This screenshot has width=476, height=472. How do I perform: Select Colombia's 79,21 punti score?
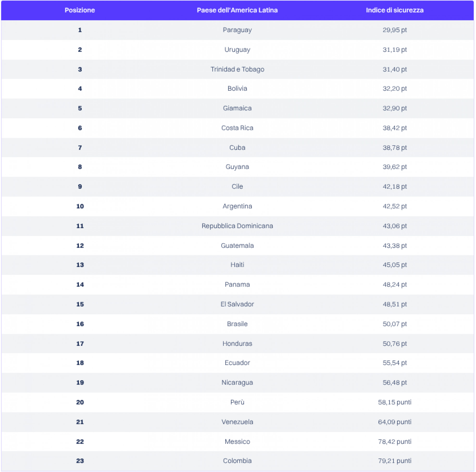pos(395,461)
